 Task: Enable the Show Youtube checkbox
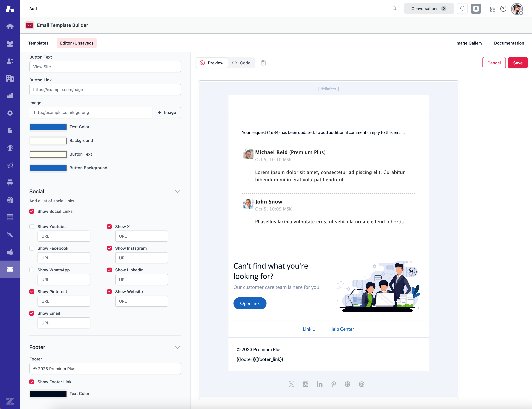point(32,226)
